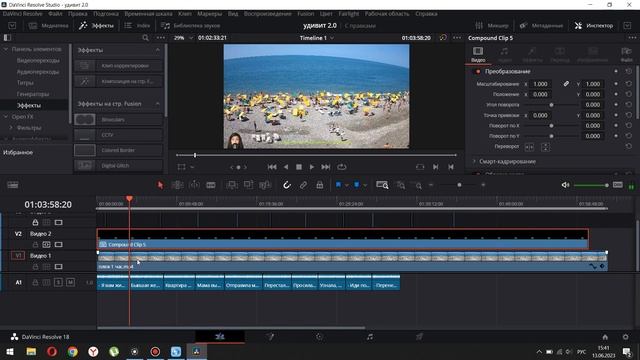This screenshot has width=640, height=360.
Task: Click the Detail Zoom icon
Action: click(401, 185)
